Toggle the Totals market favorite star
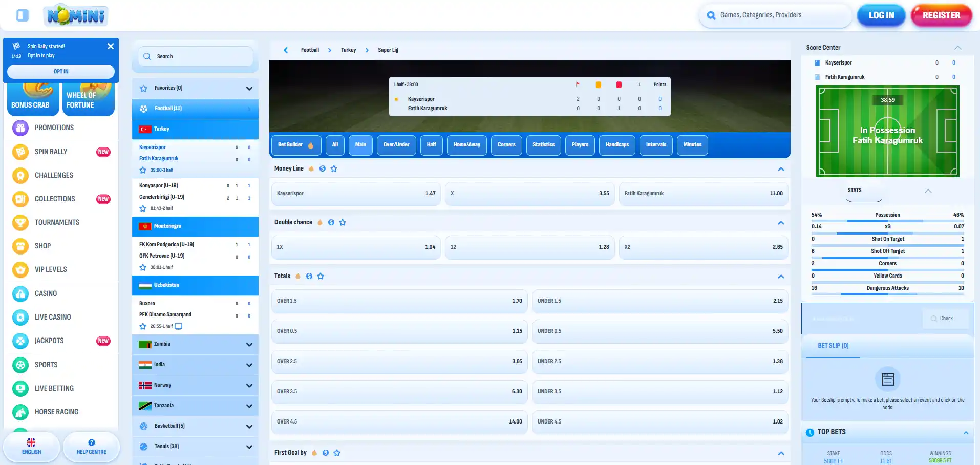The height and width of the screenshot is (465, 980). pos(321,276)
